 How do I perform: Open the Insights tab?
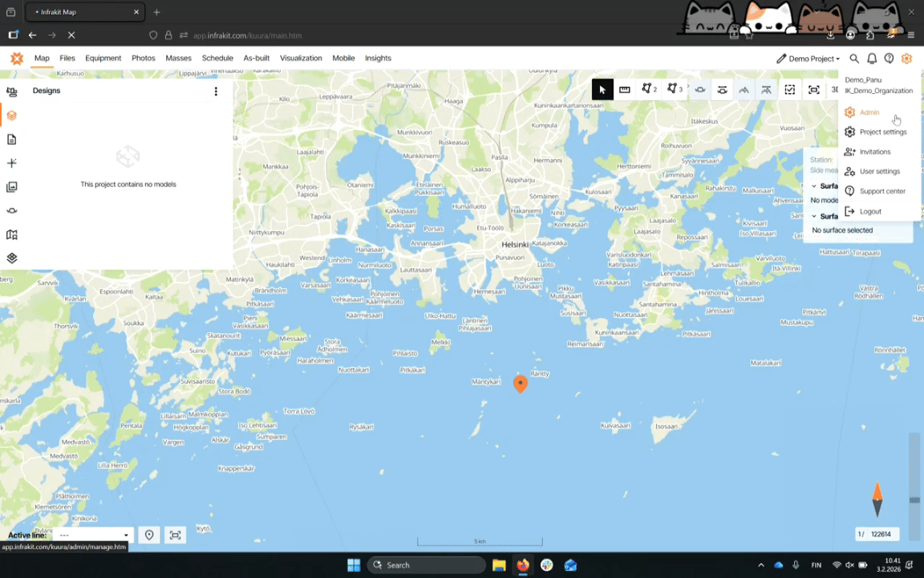tap(378, 58)
